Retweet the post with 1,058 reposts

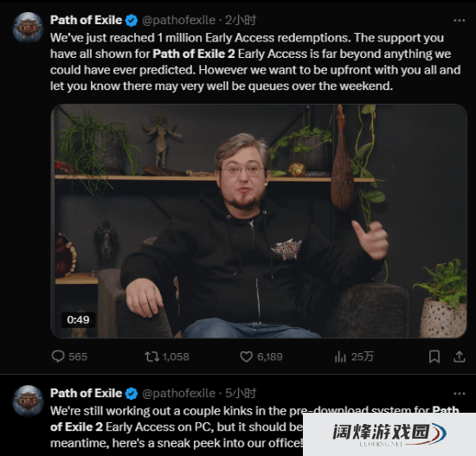click(x=151, y=356)
